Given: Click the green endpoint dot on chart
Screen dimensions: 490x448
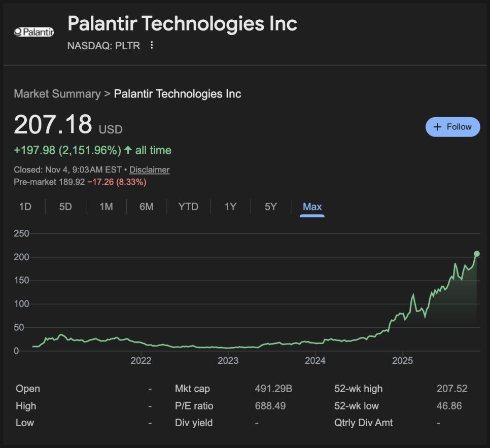Looking at the screenshot, I should [x=477, y=254].
